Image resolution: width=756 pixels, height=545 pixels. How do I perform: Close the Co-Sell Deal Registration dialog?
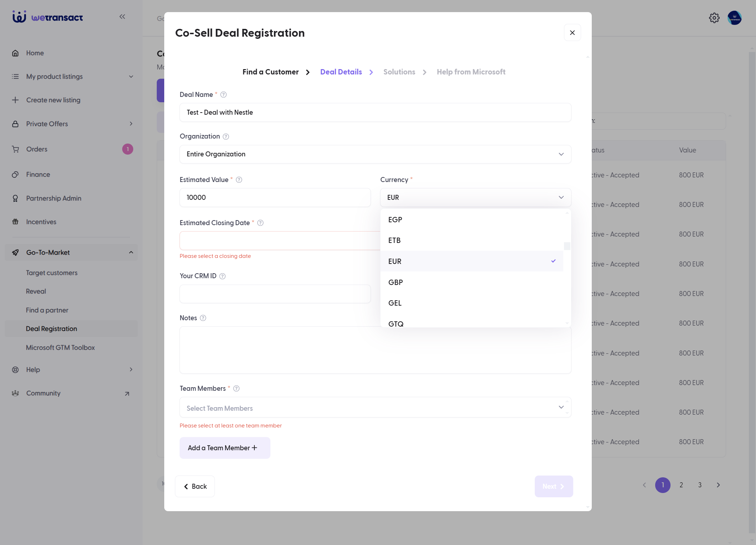(572, 33)
